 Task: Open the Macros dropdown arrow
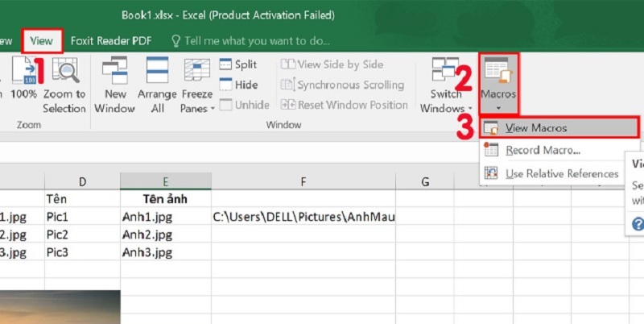[498, 106]
